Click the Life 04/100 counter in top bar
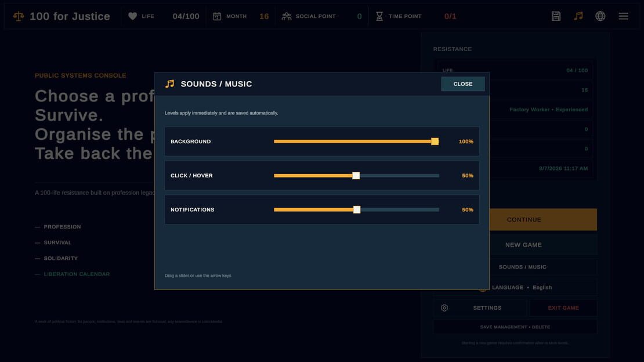This screenshot has height=362, width=644. click(186, 16)
